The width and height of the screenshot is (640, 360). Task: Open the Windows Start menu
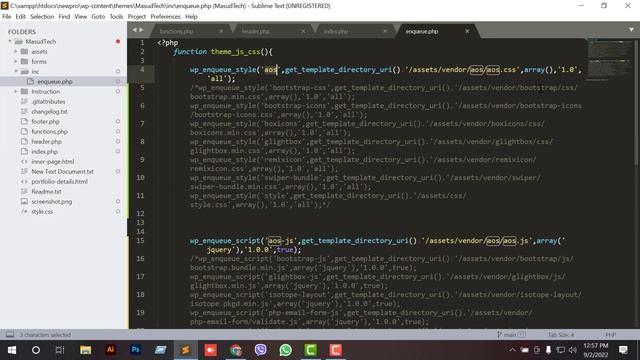coord(12,350)
